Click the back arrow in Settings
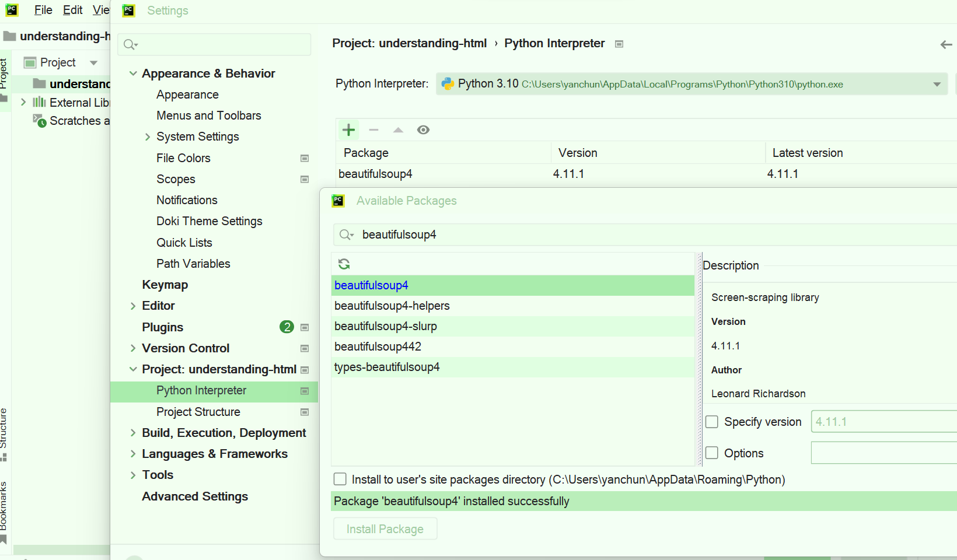This screenshot has width=957, height=560. pyautogui.click(x=945, y=44)
